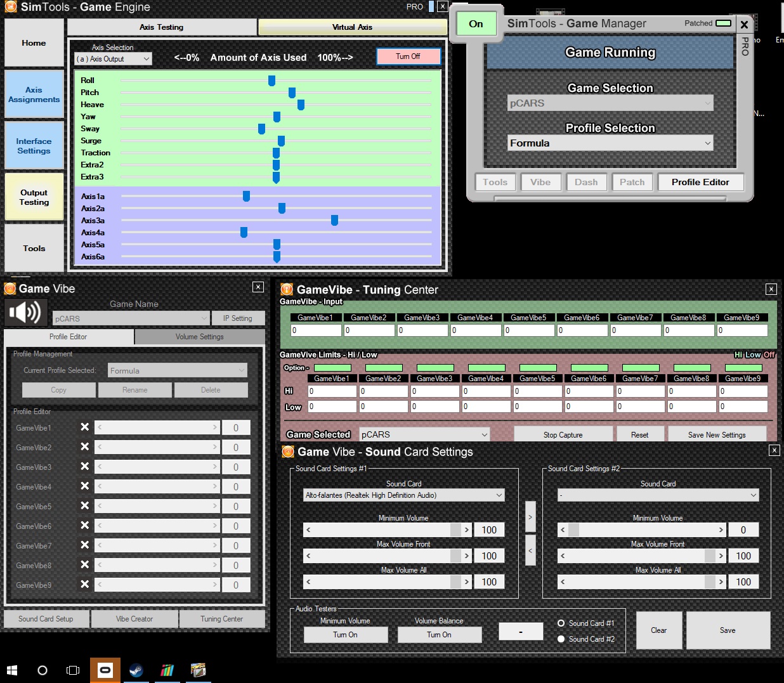784x683 pixels.
Task: Open Steam from the taskbar
Action: pyautogui.click(x=136, y=670)
